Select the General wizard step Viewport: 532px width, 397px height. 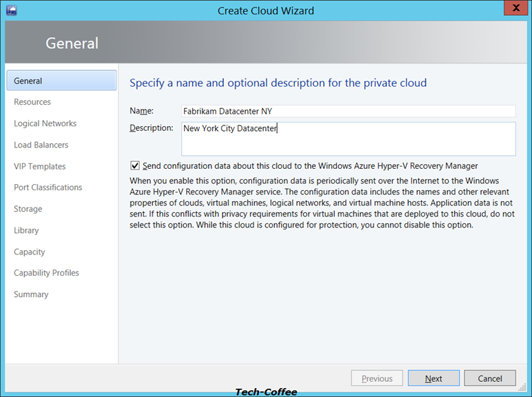click(x=61, y=81)
